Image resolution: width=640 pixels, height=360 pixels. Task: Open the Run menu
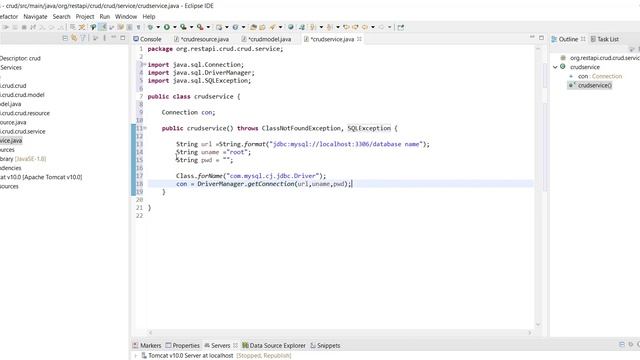tap(105, 17)
